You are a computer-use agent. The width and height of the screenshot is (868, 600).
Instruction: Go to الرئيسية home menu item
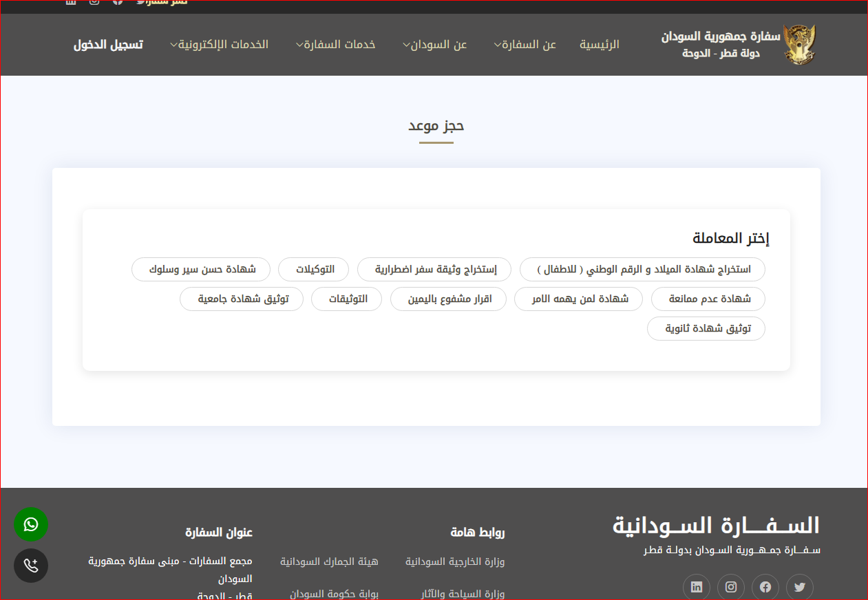pos(599,45)
